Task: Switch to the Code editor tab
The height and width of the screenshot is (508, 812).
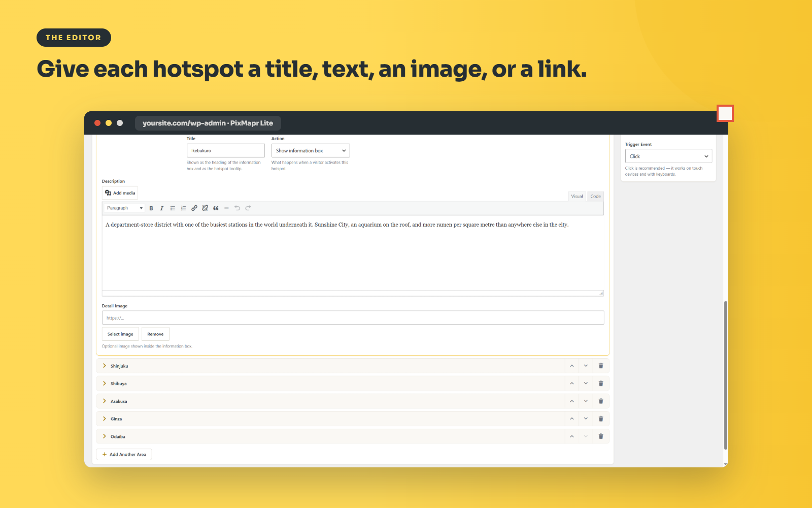Action: click(x=595, y=196)
